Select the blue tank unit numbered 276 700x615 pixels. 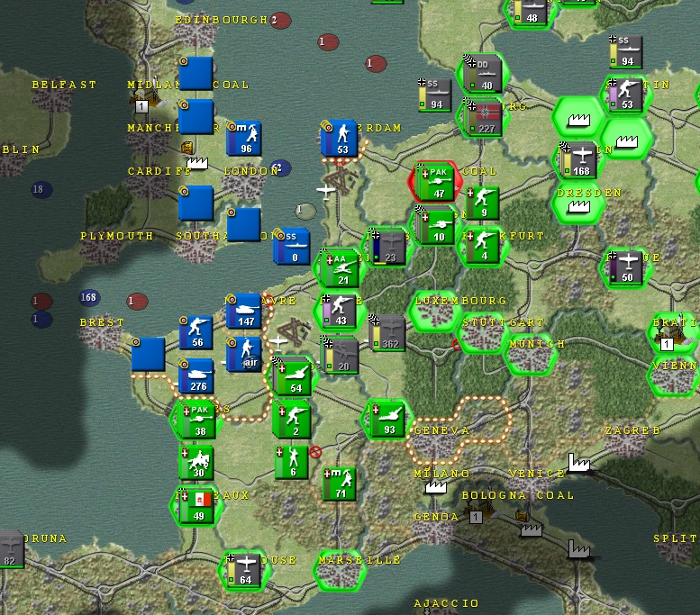[196, 375]
